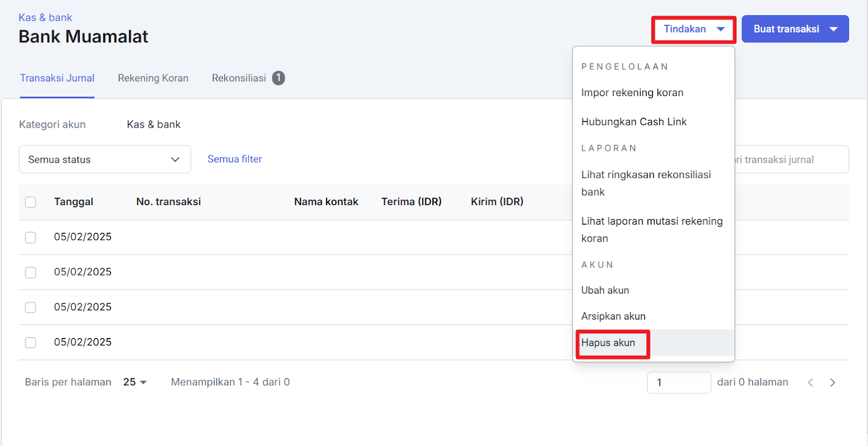The width and height of the screenshot is (868, 446).
Task: Click the Menampilkan 1 - 4 dari 0 text
Action: pos(230,382)
